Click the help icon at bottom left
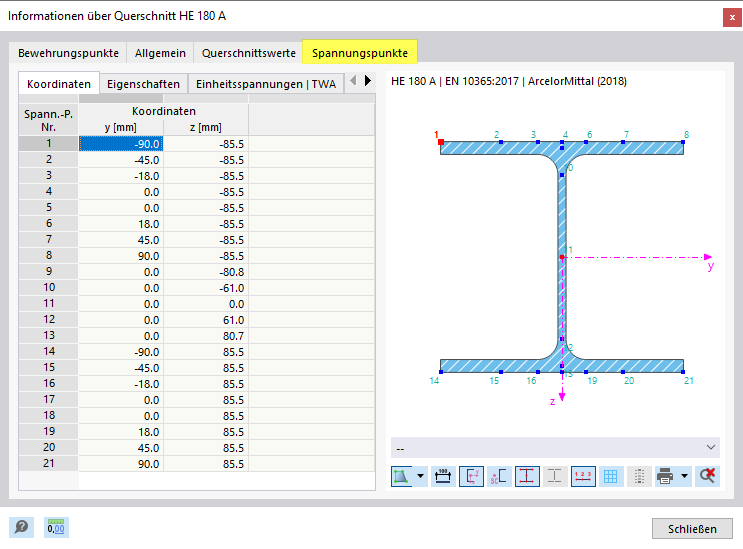The width and height of the screenshot is (743, 549). 21,527
